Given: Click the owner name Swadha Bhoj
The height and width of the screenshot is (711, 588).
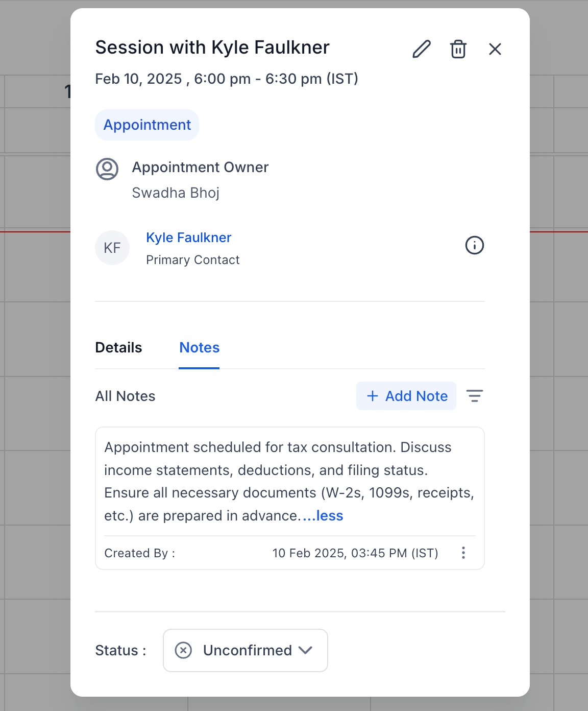Looking at the screenshot, I should point(176,193).
